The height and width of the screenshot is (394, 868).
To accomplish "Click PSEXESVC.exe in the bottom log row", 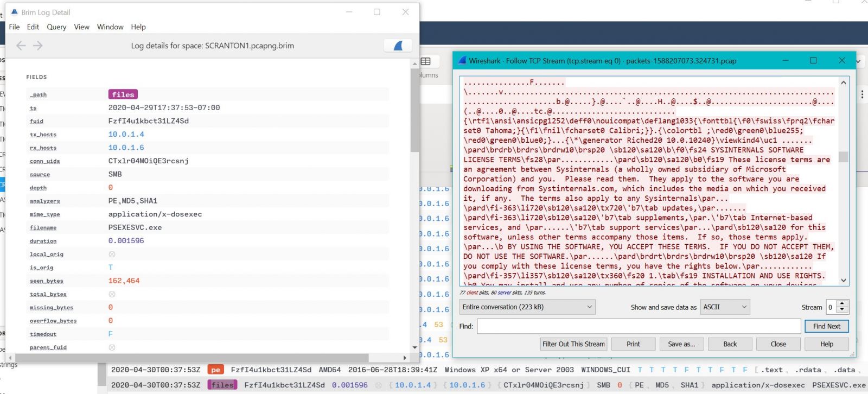I will tap(839, 385).
